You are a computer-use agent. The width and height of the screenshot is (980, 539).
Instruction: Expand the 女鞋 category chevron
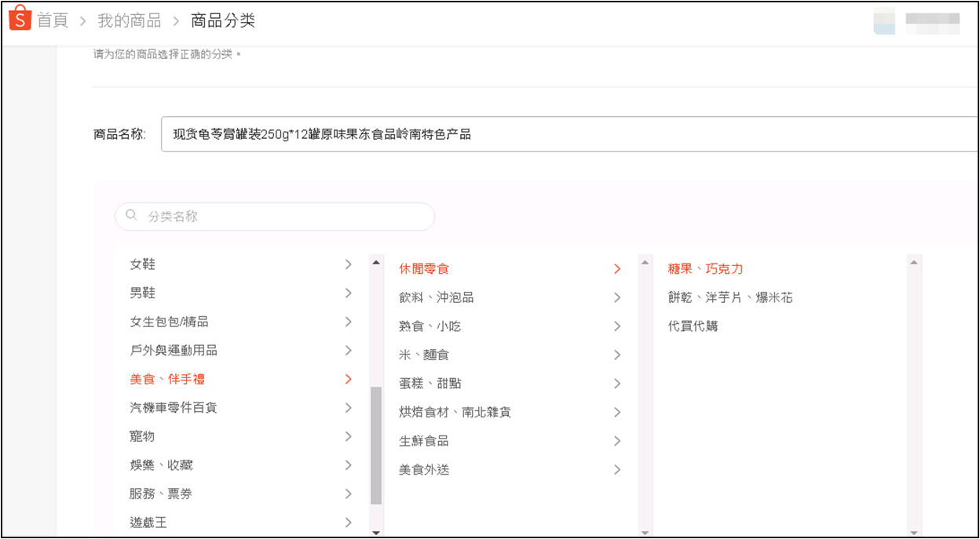pyautogui.click(x=349, y=264)
